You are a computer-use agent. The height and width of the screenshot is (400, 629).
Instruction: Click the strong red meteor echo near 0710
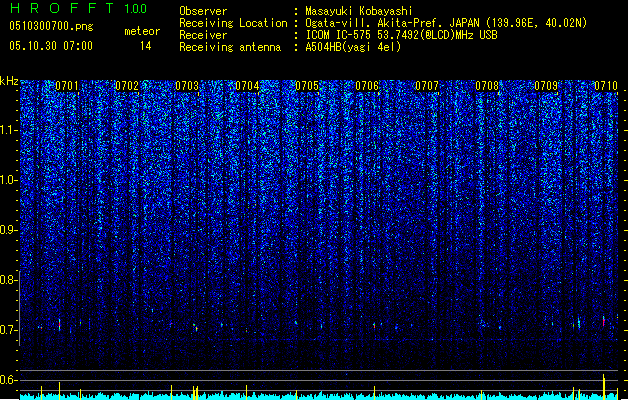click(603, 321)
